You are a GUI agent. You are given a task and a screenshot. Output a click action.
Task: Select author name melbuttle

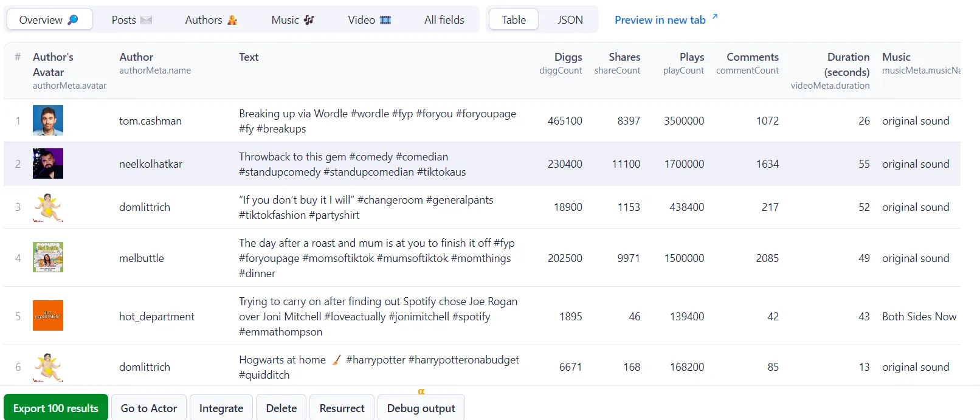coord(142,258)
